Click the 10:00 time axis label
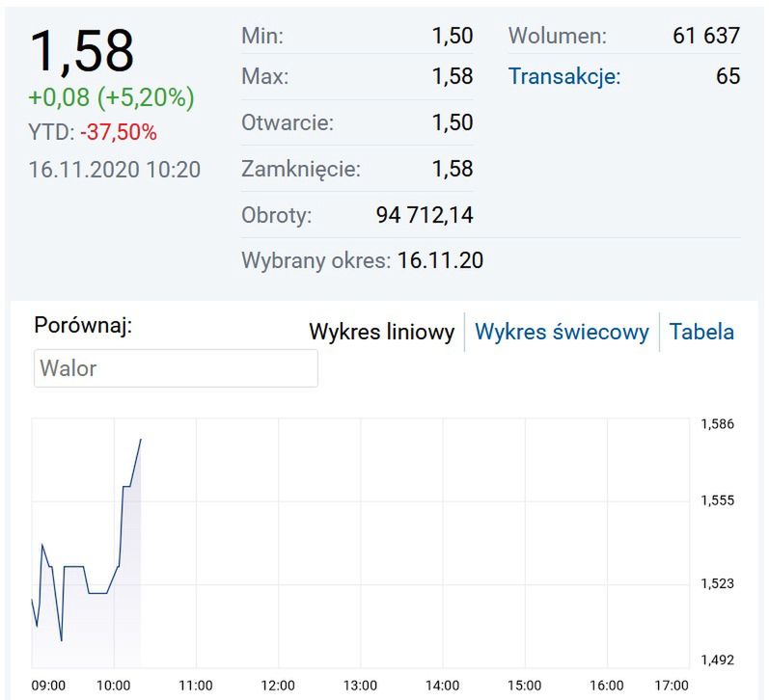Image resolution: width=769 pixels, height=700 pixels. 115,686
